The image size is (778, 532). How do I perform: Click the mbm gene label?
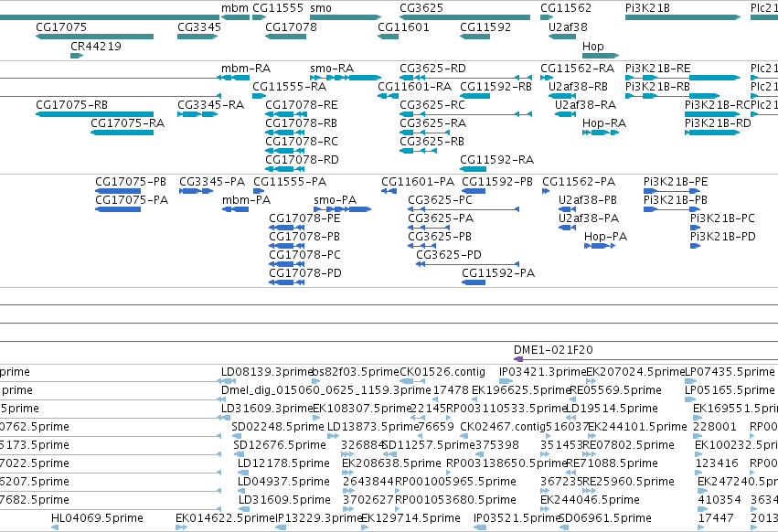pos(235,8)
